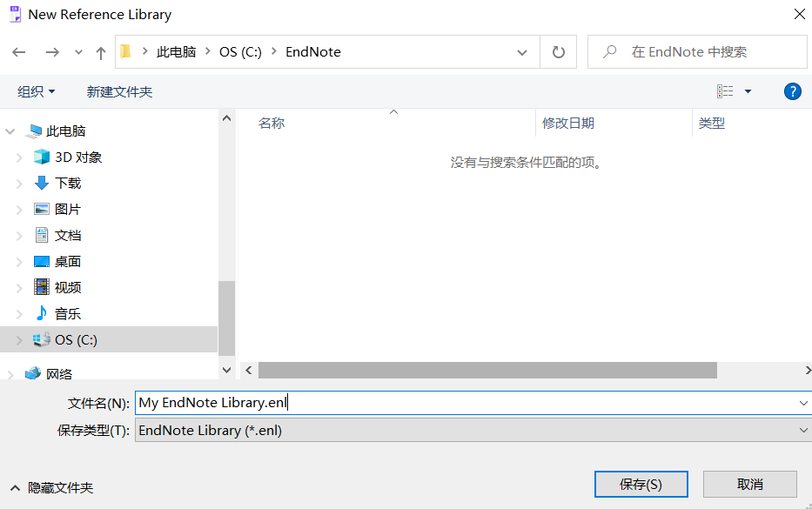Click the 保存(S) button

pos(641,484)
